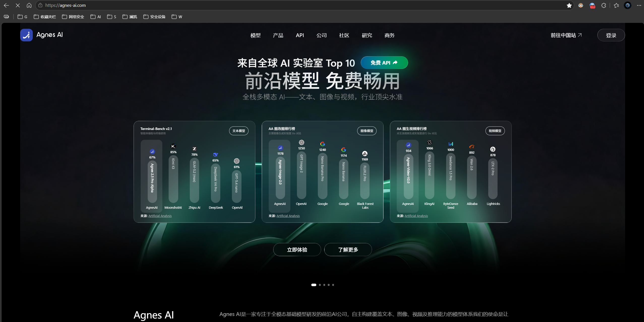Click the 了解更多 button
Image resolution: width=644 pixels, height=322 pixels.
(348, 250)
